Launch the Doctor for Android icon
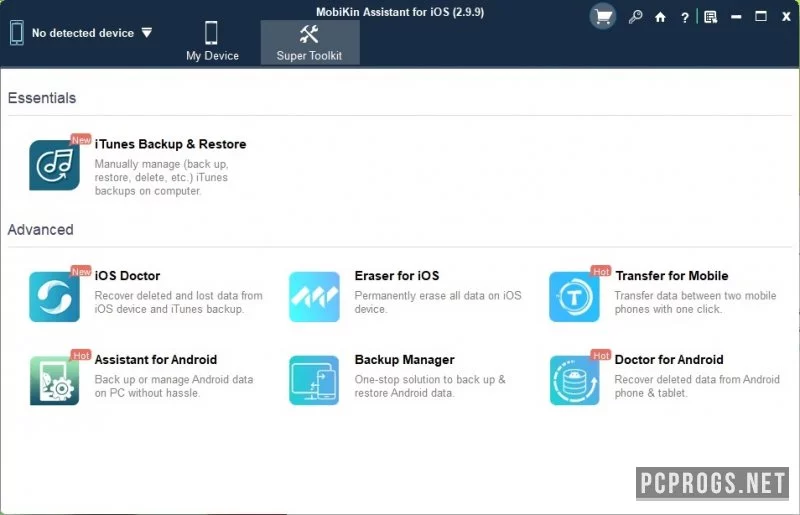800x515 pixels. [574, 380]
